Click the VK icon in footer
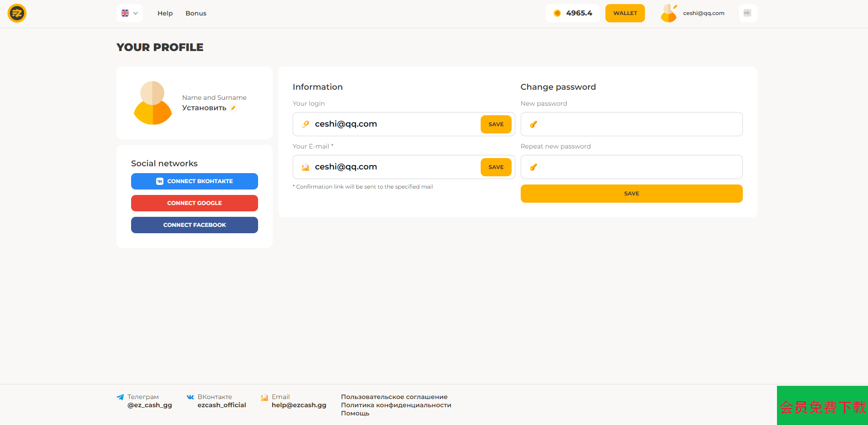The width and height of the screenshot is (868, 425). pyautogui.click(x=190, y=397)
